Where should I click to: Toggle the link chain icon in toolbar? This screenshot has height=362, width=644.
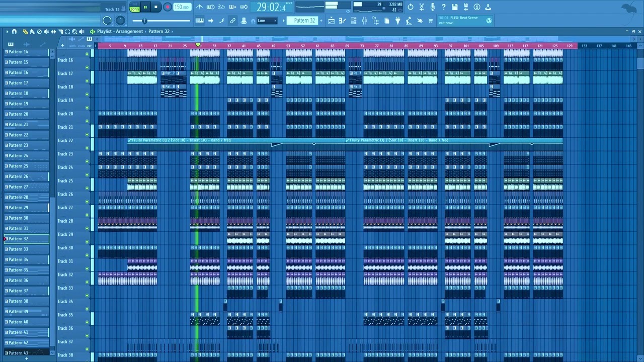click(x=232, y=21)
